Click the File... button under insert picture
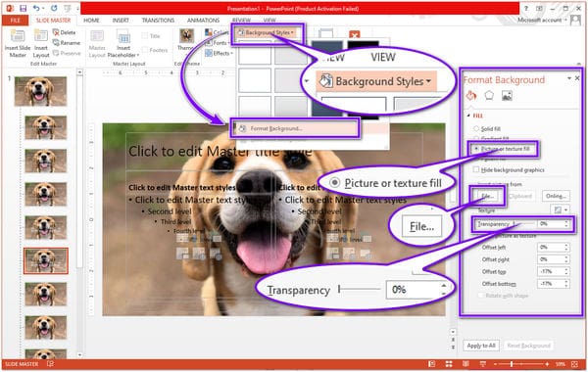The width and height of the screenshot is (588, 372). 487,196
